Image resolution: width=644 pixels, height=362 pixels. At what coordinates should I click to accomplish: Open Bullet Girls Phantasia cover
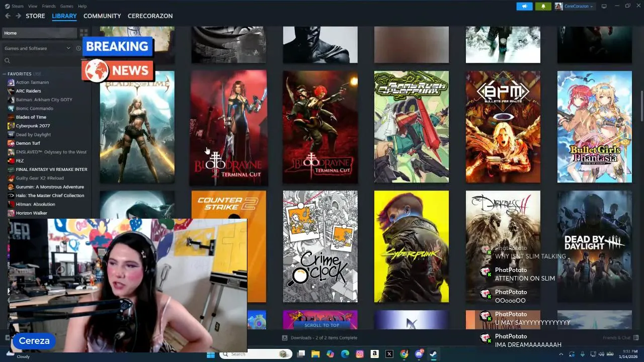click(x=594, y=127)
